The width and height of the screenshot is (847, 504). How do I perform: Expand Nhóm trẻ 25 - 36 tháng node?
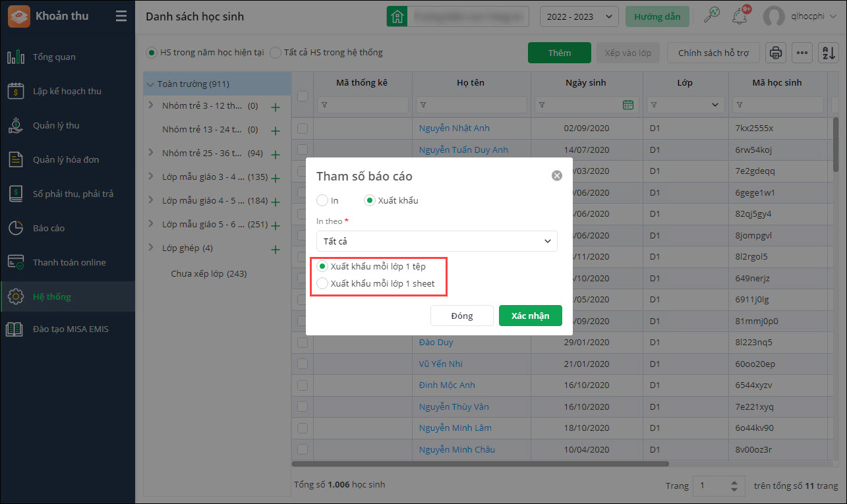click(151, 153)
